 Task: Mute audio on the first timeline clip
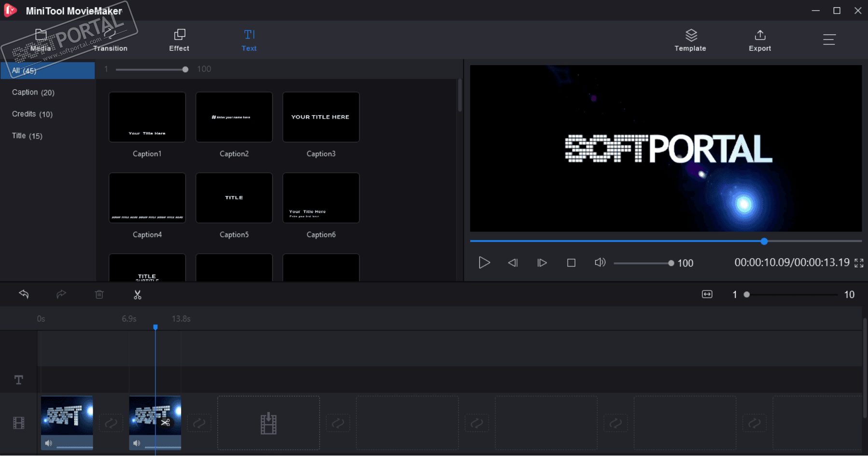pyautogui.click(x=48, y=443)
